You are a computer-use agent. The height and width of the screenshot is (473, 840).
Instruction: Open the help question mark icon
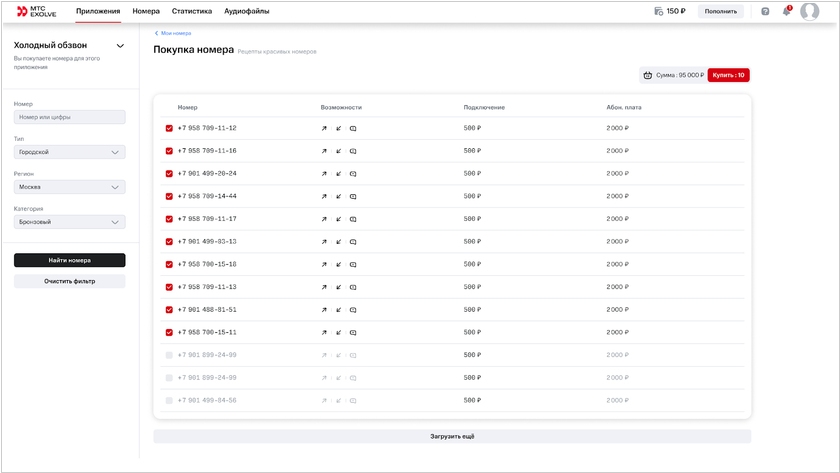(x=765, y=12)
